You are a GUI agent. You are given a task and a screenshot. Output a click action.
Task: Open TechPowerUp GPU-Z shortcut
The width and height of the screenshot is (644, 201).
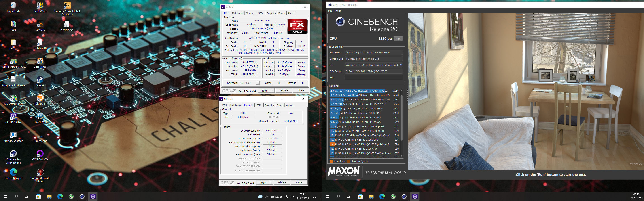(13, 63)
